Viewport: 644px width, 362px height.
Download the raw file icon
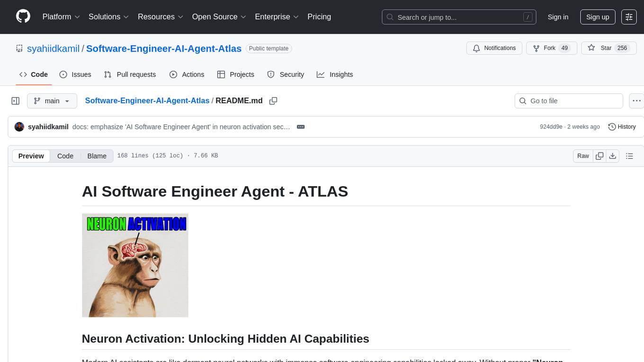(x=613, y=156)
